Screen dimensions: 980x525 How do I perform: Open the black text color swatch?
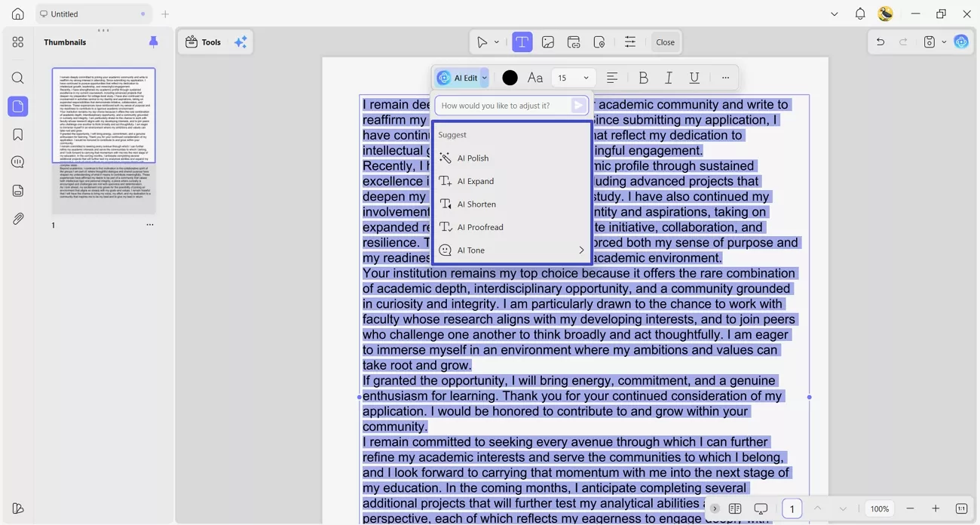coord(510,78)
